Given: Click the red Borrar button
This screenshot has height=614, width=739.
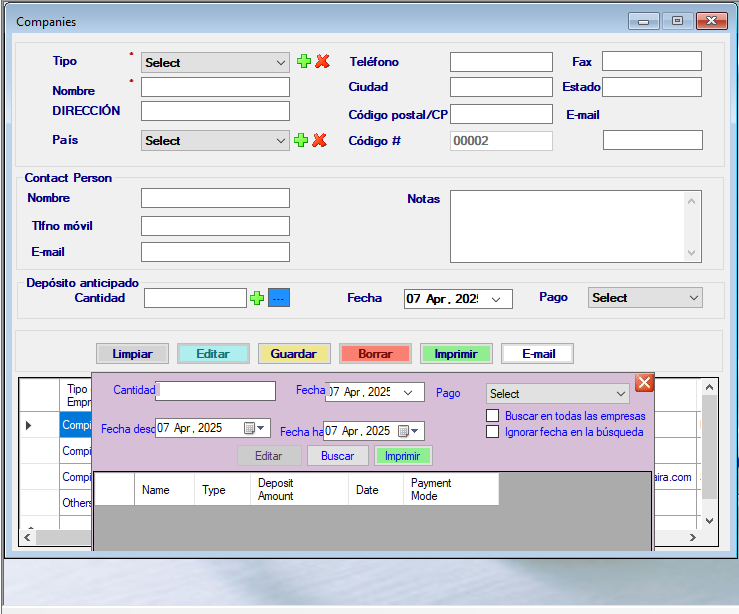Looking at the screenshot, I should [375, 354].
